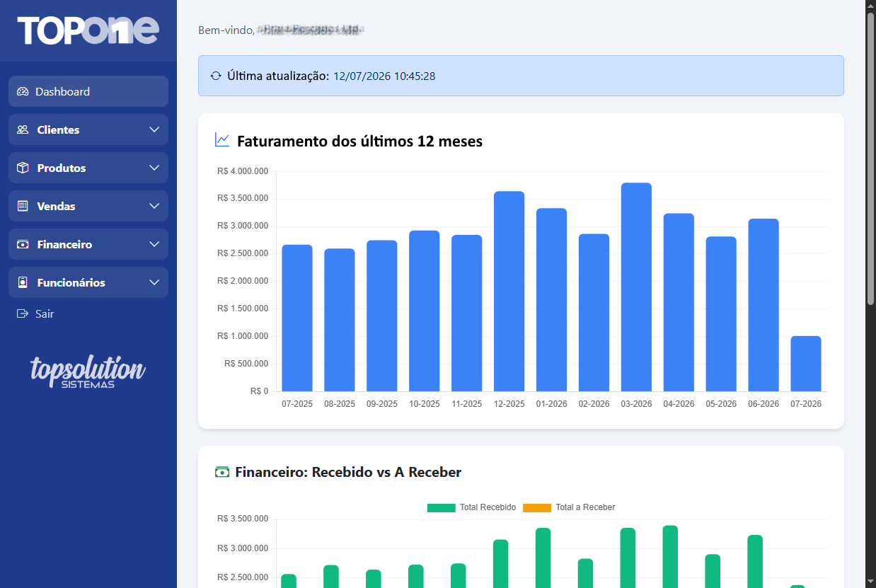Click the Produtos box icon
This screenshot has width=876, height=588.
pyautogui.click(x=23, y=168)
